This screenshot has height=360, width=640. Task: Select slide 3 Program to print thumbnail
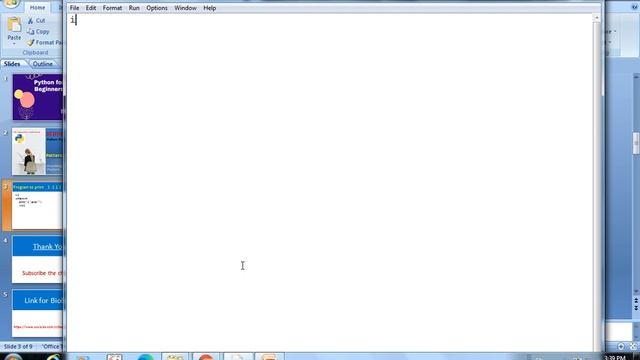[x=38, y=206]
